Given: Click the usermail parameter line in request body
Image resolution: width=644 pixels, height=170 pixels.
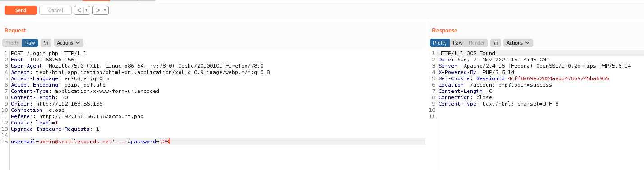Looking at the screenshot, I should (x=217, y=142).
